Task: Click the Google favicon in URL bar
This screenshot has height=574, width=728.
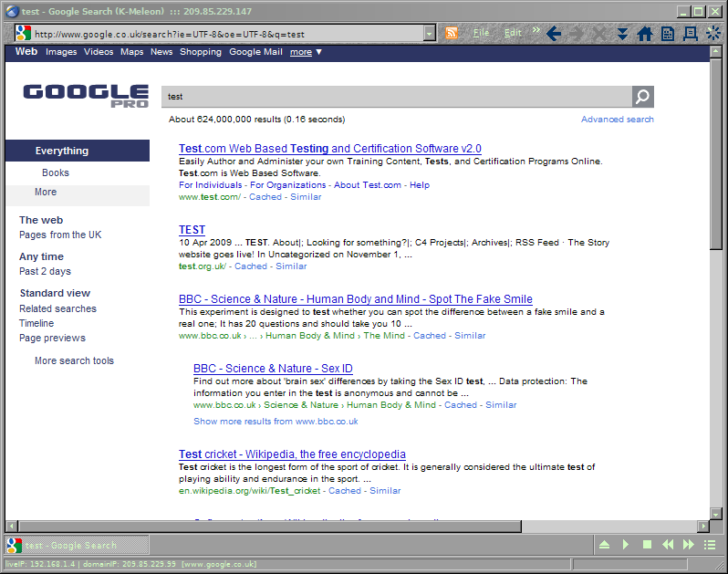Action: [x=23, y=34]
